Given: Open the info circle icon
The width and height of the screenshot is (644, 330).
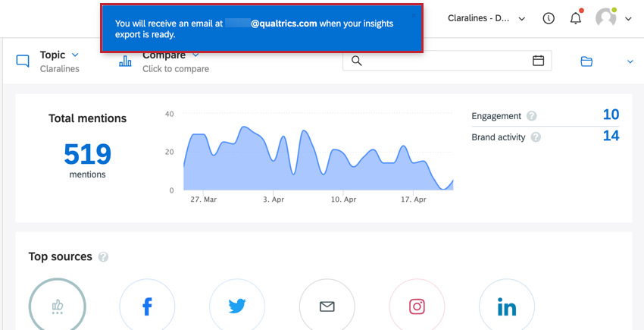Looking at the screenshot, I should point(549,18).
